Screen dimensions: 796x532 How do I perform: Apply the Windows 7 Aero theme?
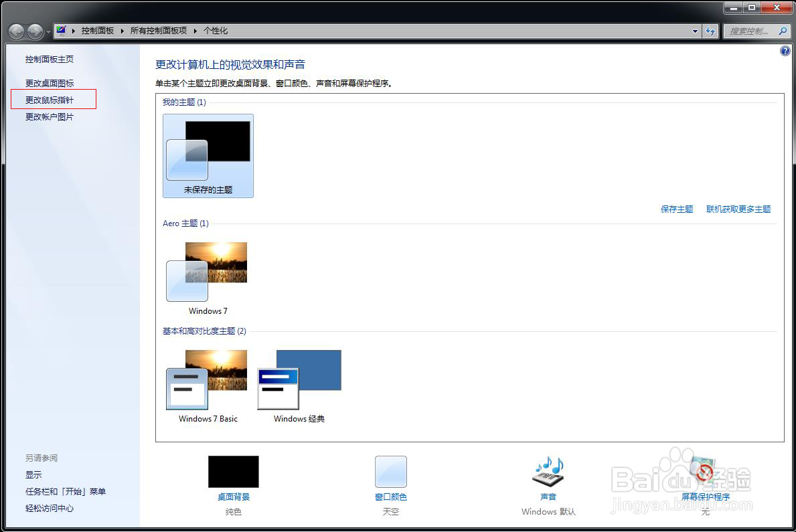coord(208,278)
